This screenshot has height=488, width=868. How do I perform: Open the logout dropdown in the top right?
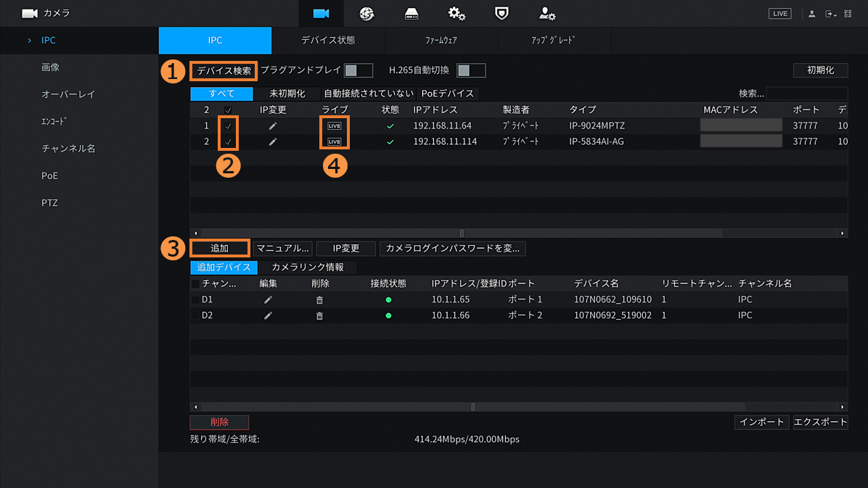click(x=831, y=14)
